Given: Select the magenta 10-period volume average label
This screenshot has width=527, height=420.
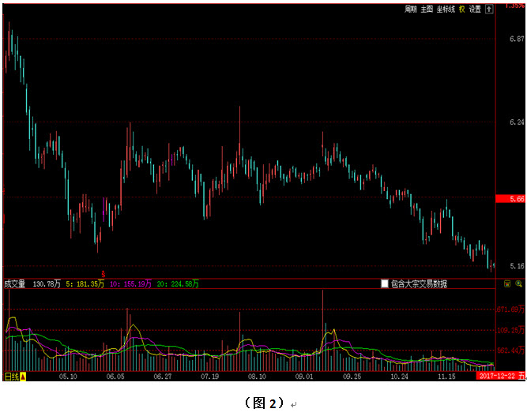Looking at the screenshot, I should pyautogui.click(x=131, y=283).
